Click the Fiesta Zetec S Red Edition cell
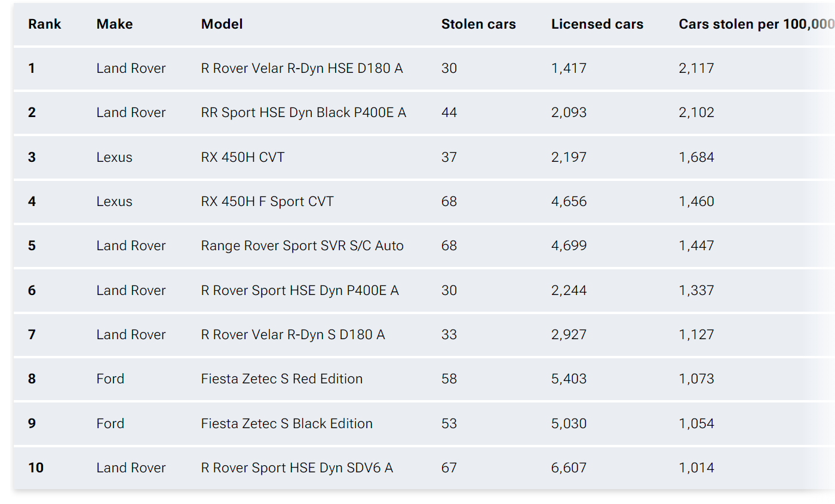Screen dimensions: 835x504 click(x=282, y=379)
